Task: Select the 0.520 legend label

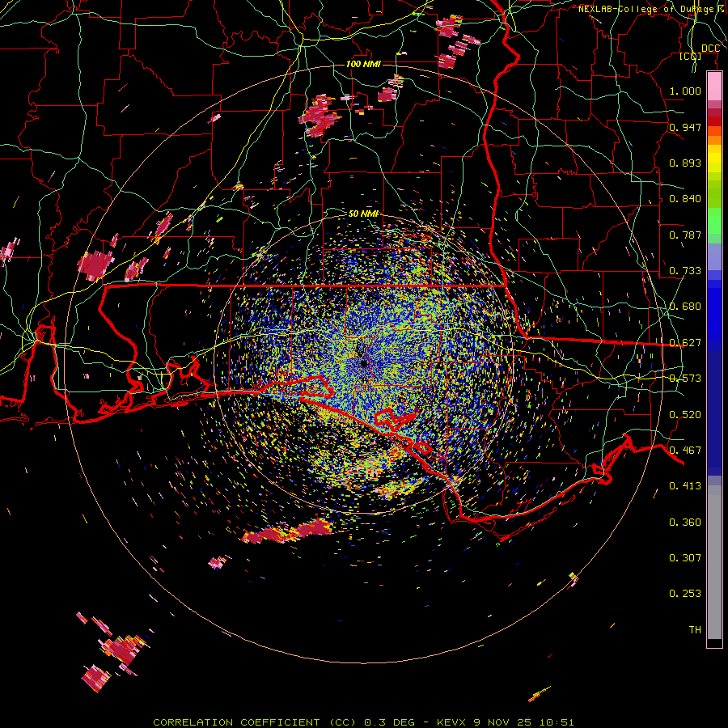Action: [x=685, y=415]
